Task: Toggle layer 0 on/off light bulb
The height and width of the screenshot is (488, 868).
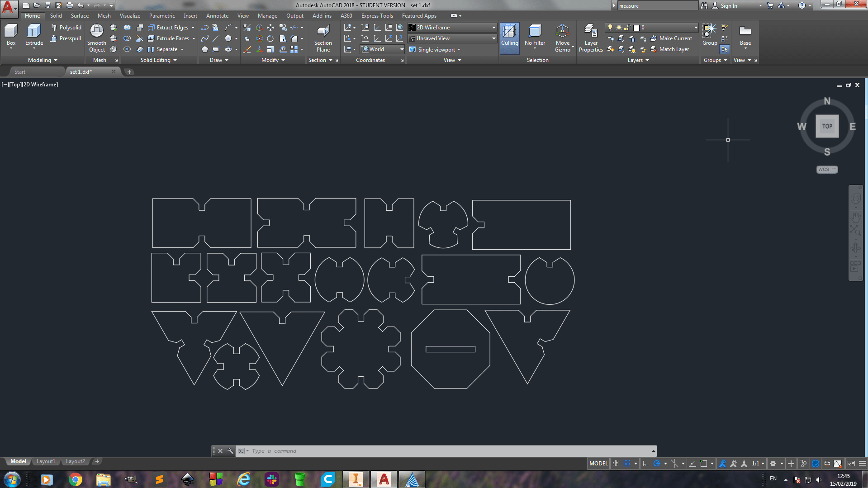Action: point(610,28)
